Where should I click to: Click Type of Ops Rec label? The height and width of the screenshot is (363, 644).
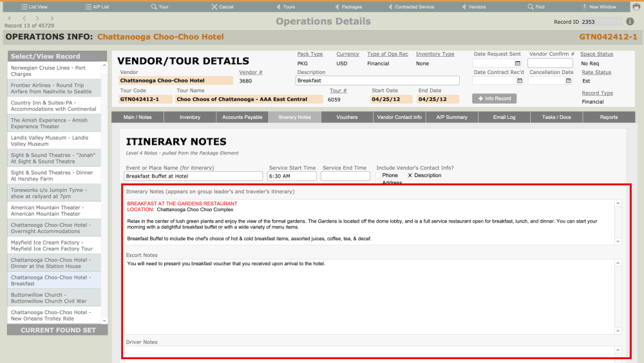pos(387,54)
